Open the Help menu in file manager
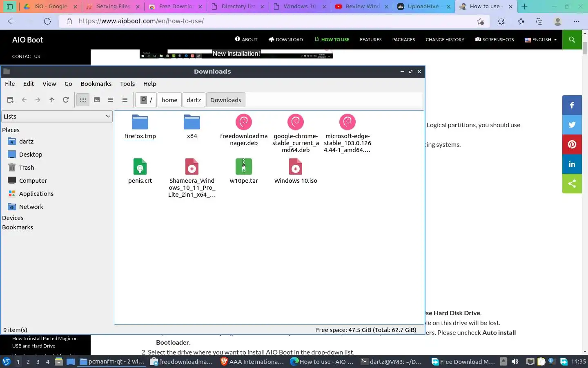 click(149, 83)
